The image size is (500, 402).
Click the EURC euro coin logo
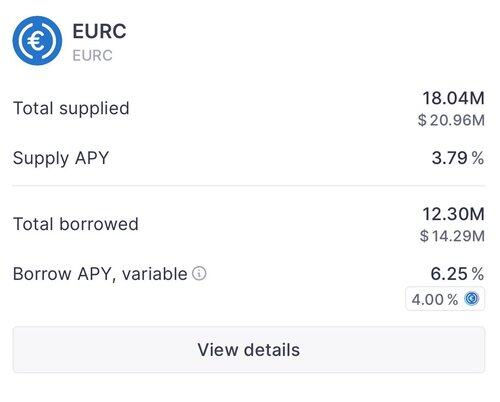(37, 41)
